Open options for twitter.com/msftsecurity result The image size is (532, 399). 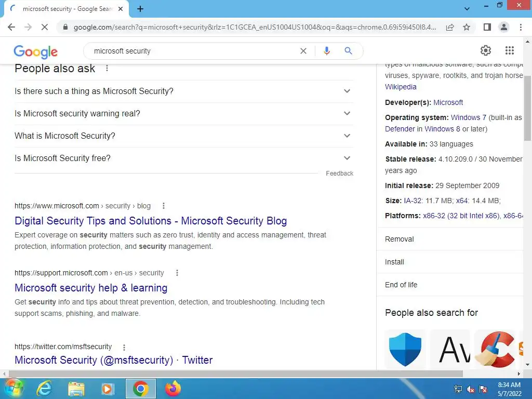coord(124,347)
